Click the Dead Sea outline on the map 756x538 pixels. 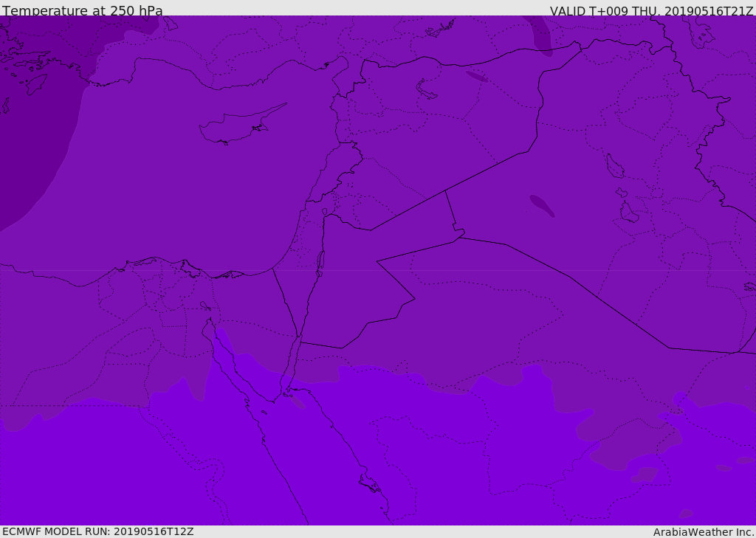point(320,263)
